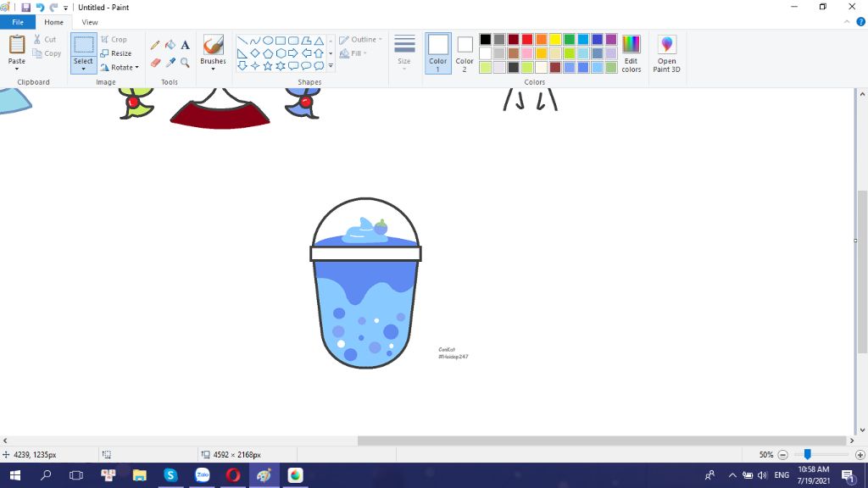Open Paint help question mark icon
The height and width of the screenshot is (488, 868).
[x=861, y=22]
